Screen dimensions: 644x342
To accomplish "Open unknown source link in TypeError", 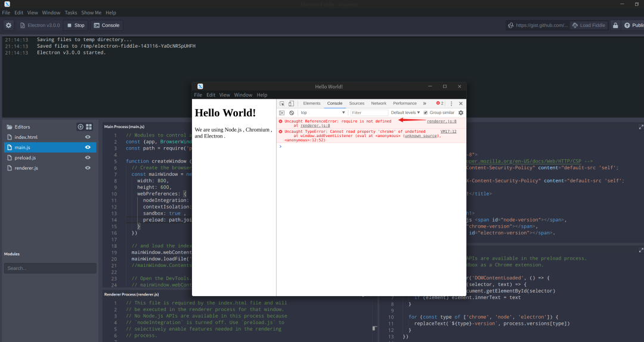I will click(x=421, y=136).
